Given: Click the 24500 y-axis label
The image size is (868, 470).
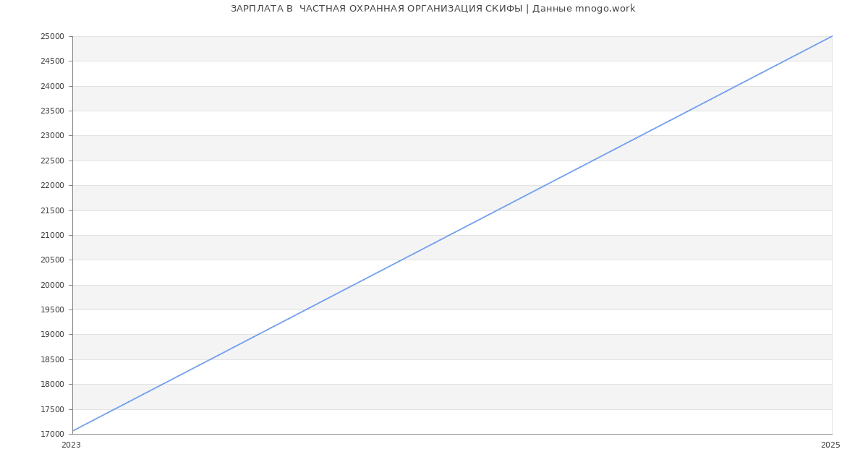Looking at the screenshot, I should pos(52,61).
